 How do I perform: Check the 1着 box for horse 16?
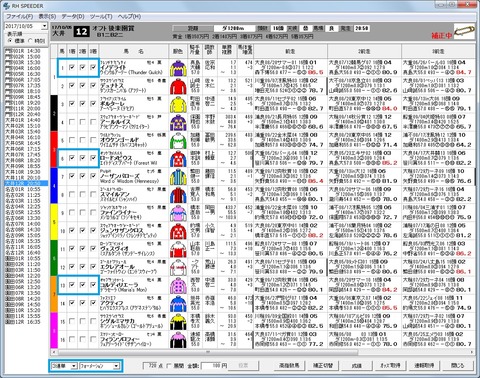[x=72, y=339]
